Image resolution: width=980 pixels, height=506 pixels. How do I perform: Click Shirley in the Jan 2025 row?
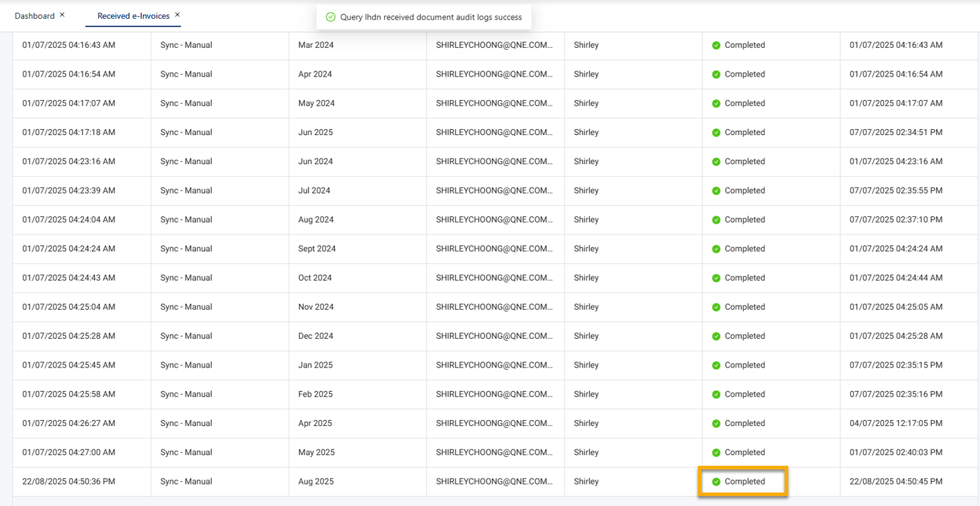point(586,365)
